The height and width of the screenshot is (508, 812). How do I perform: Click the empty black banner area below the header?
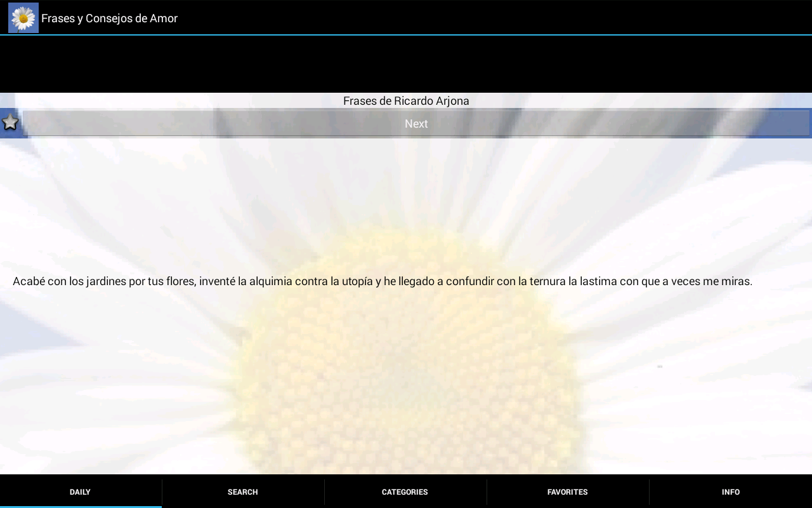tap(406, 64)
